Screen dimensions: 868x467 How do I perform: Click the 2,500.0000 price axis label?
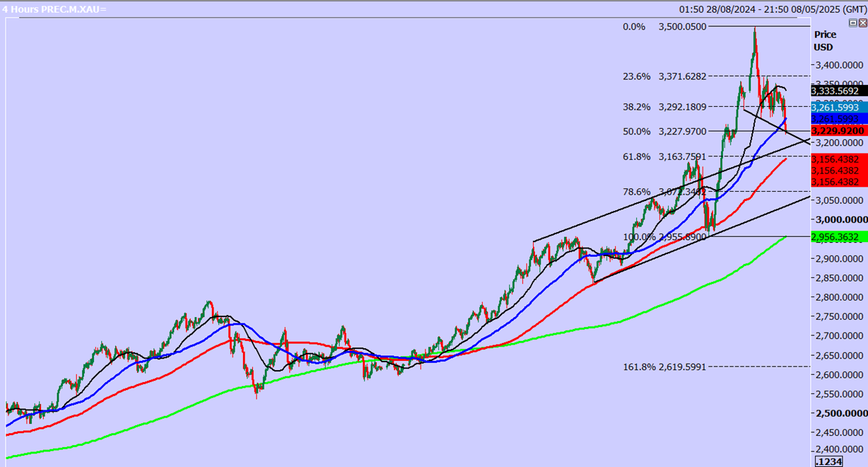coord(840,413)
